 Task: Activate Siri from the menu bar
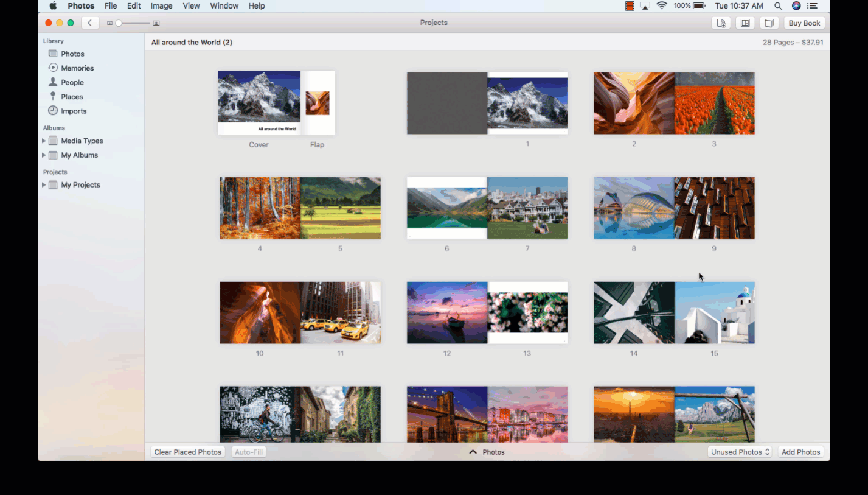click(796, 6)
